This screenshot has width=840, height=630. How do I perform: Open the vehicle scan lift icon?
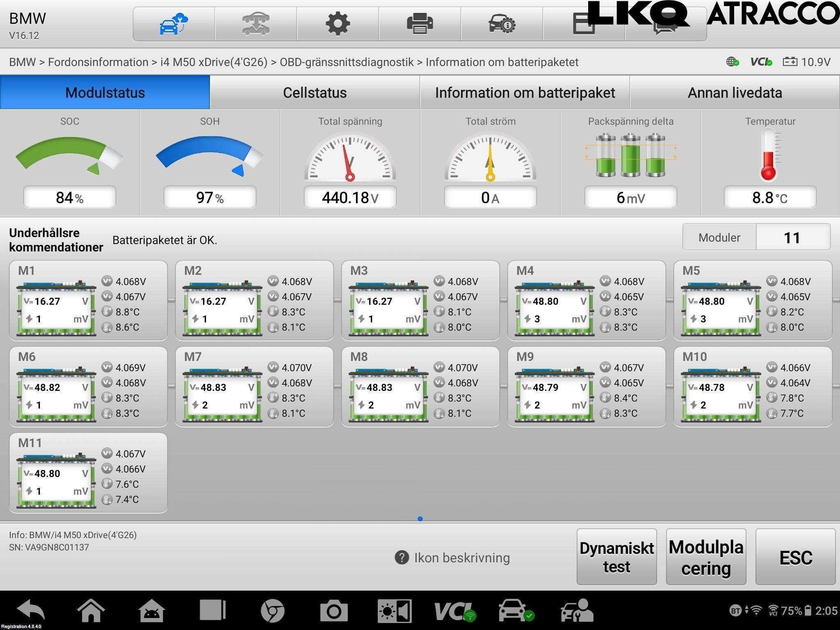[256, 24]
